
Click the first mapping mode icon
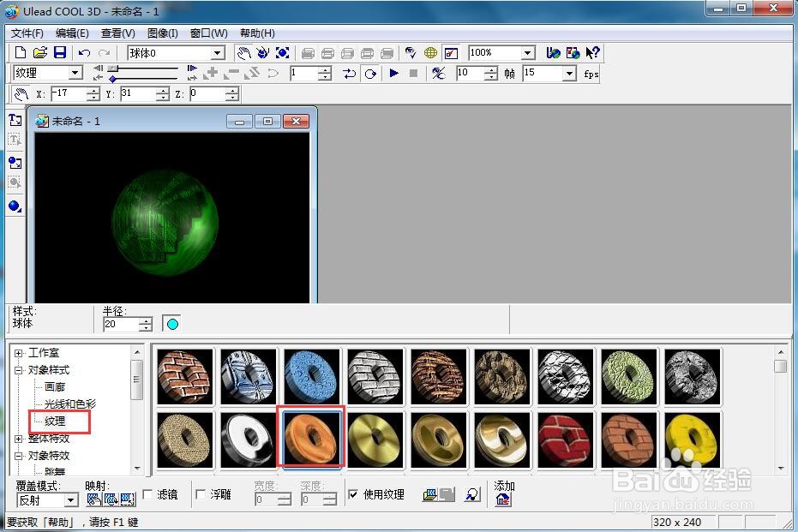93,499
